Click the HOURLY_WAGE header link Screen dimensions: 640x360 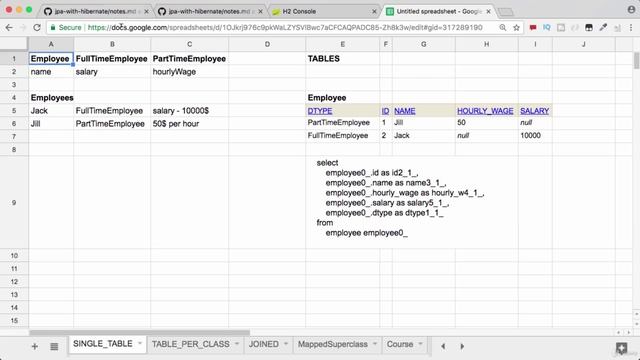485,111
